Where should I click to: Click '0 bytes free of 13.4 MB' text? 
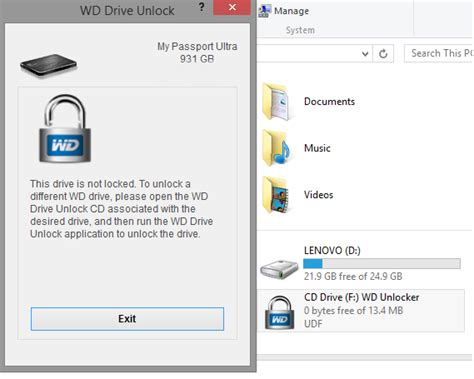click(x=353, y=310)
